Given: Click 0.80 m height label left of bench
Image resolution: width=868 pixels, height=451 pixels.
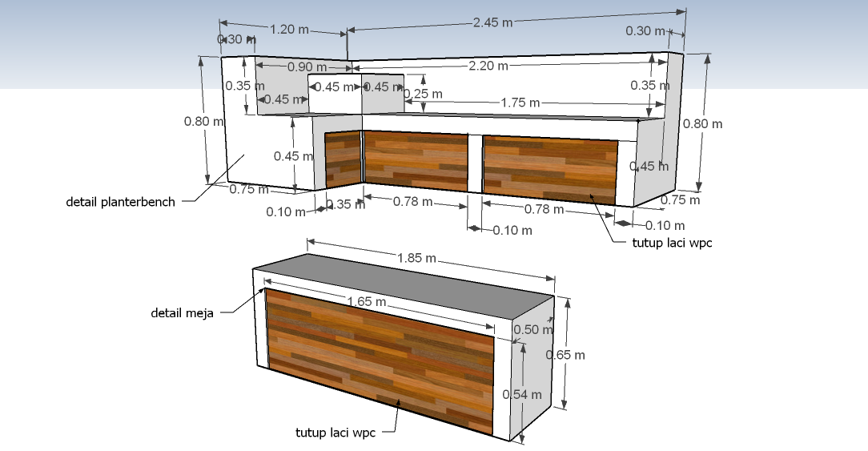Looking at the screenshot, I should click(204, 121).
